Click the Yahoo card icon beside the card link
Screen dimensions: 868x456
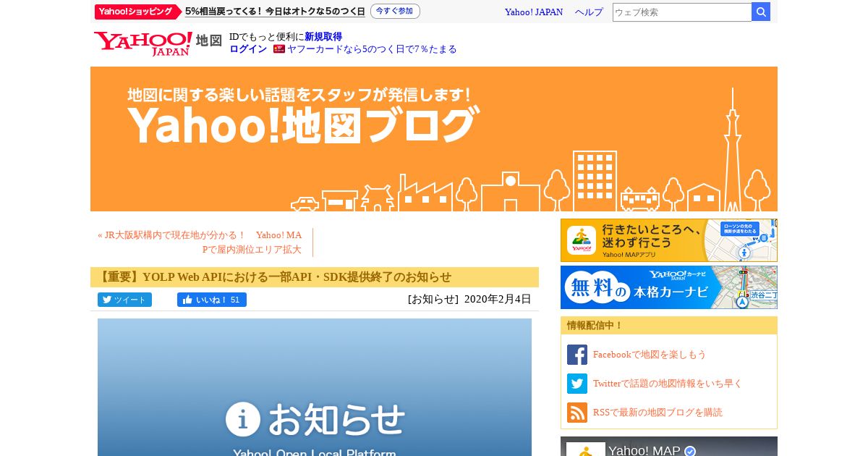point(279,49)
